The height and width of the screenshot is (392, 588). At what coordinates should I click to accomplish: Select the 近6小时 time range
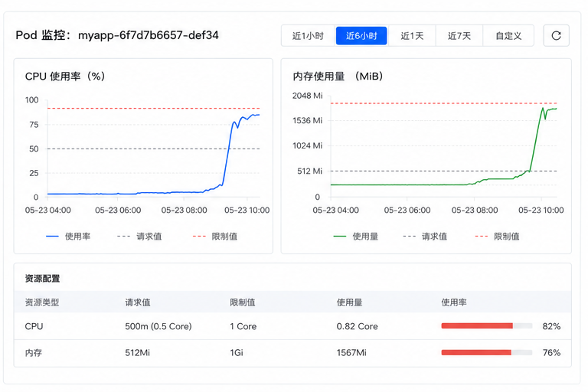point(361,36)
